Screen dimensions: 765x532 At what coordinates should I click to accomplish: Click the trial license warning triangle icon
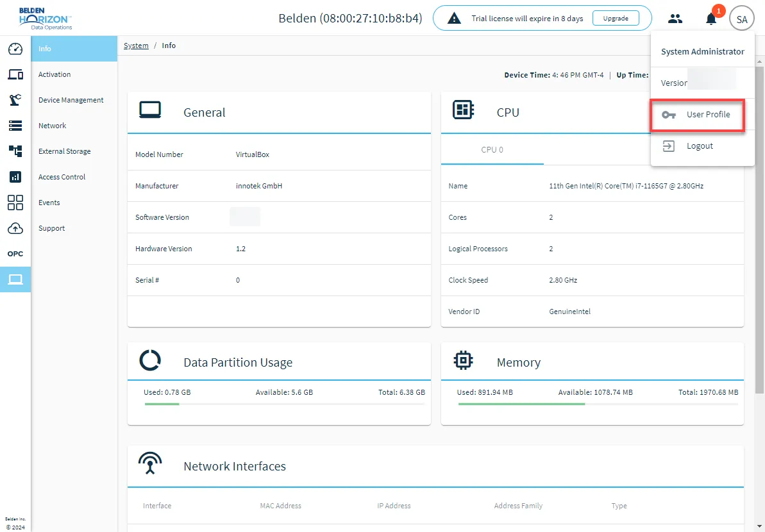point(454,19)
